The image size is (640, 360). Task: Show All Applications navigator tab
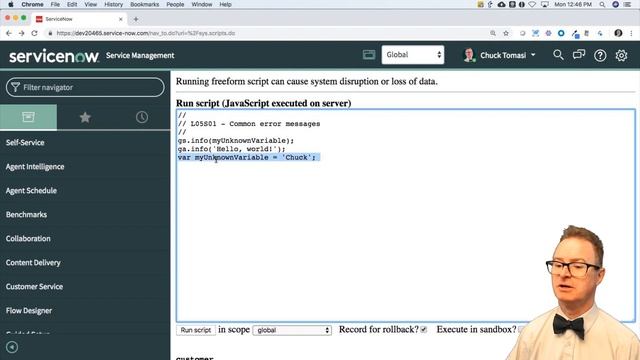coord(28,118)
